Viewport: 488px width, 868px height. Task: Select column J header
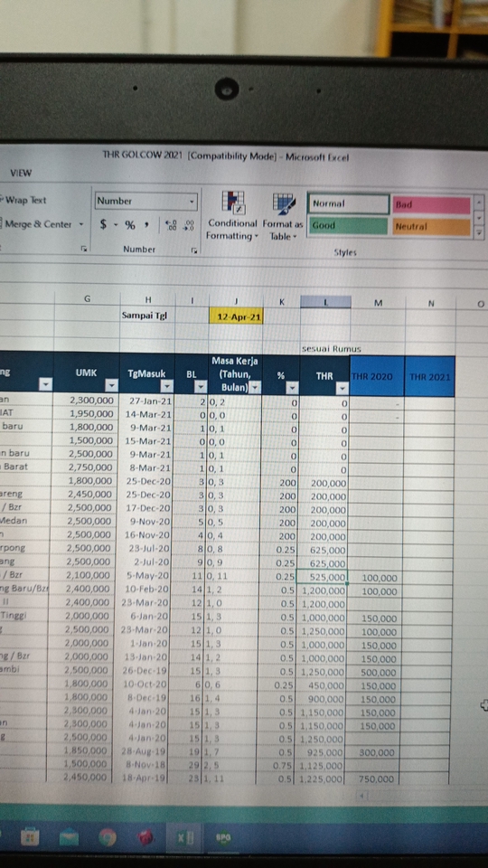click(236, 300)
